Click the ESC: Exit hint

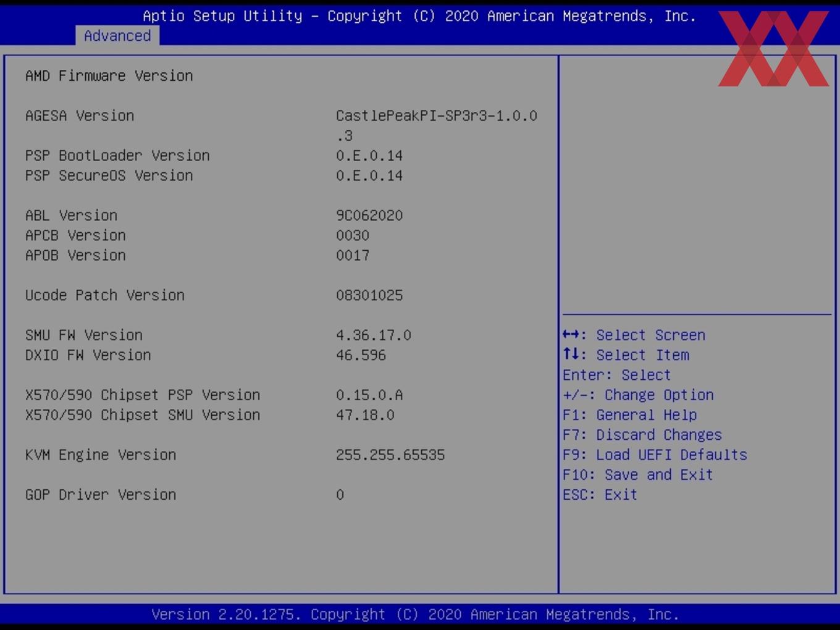600,495
